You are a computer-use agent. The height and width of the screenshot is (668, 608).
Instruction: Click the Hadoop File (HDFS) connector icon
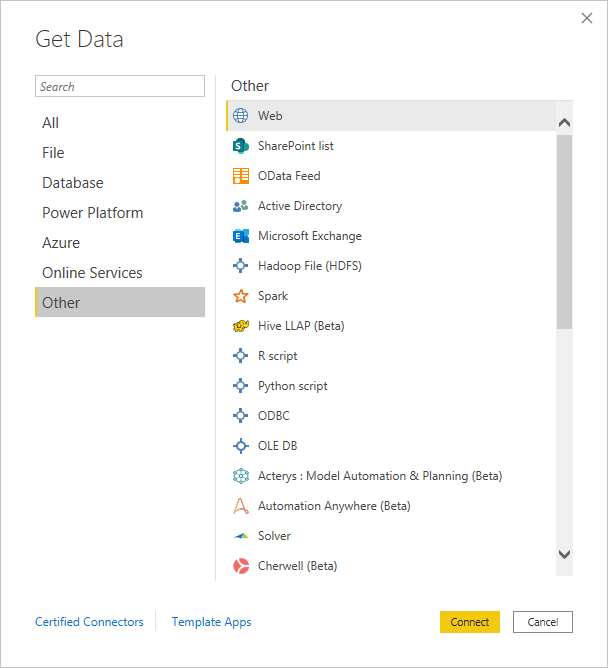coord(241,266)
